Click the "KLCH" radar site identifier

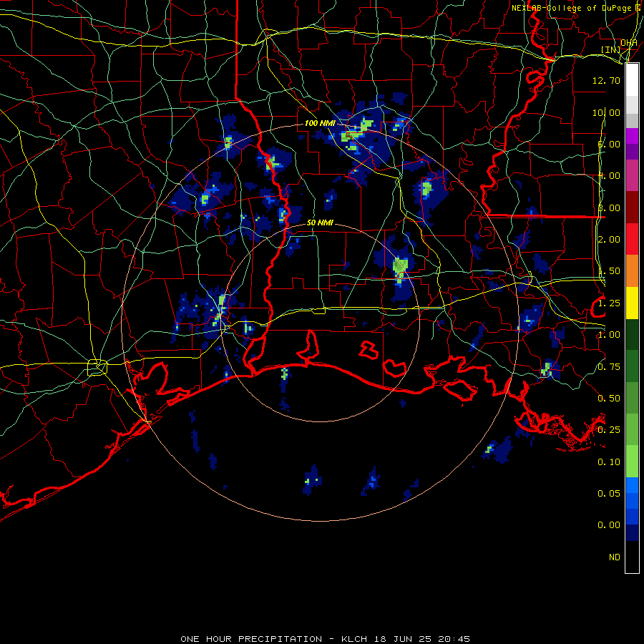354,639
